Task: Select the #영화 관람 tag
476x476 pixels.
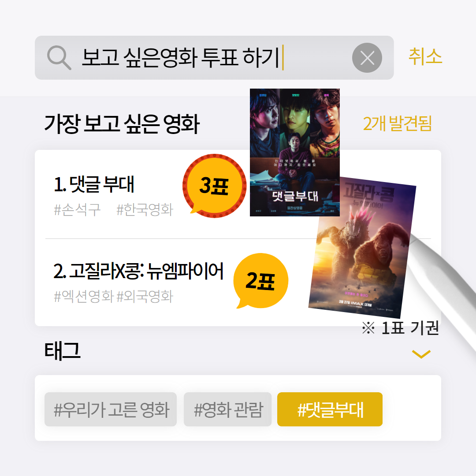Action: click(228, 409)
